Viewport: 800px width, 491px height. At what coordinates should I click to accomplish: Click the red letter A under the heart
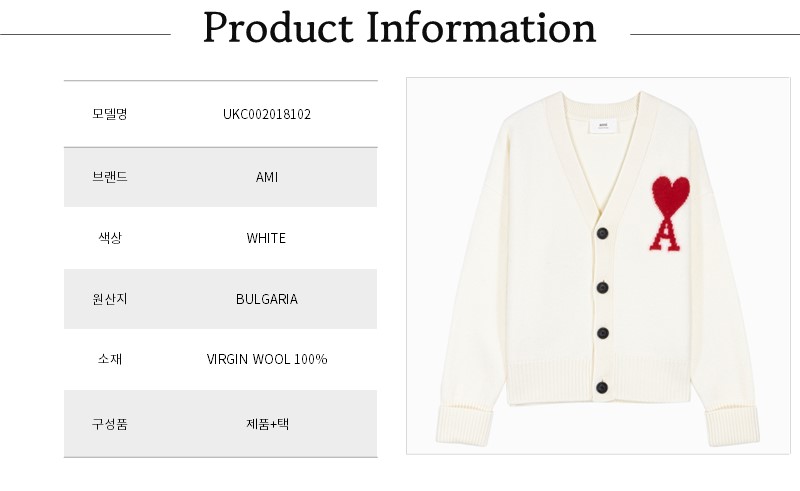664,232
